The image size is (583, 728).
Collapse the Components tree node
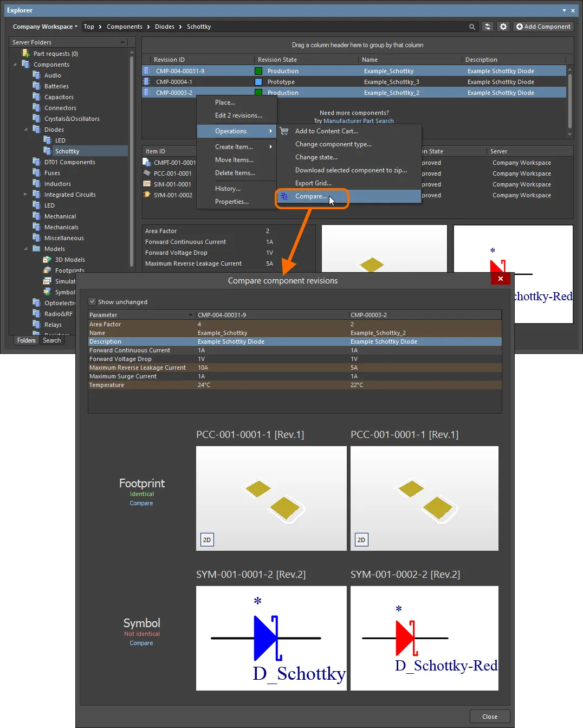(15, 65)
